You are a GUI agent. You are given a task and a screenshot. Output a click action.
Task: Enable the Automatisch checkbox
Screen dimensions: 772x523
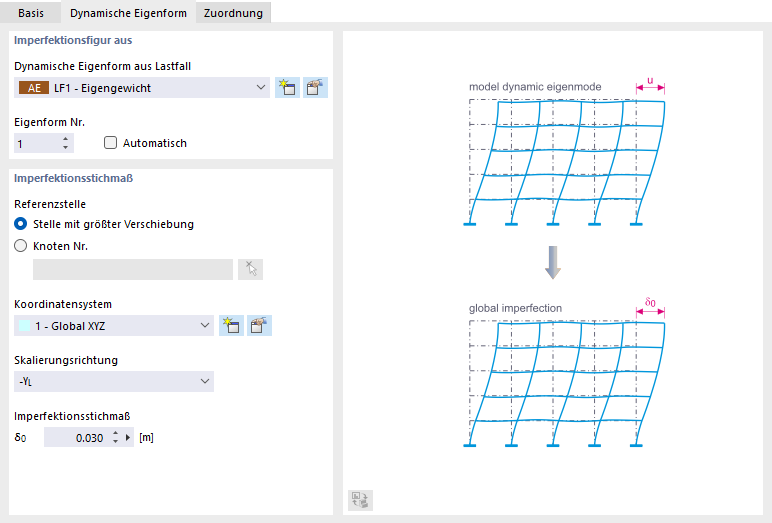(x=110, y=143)
